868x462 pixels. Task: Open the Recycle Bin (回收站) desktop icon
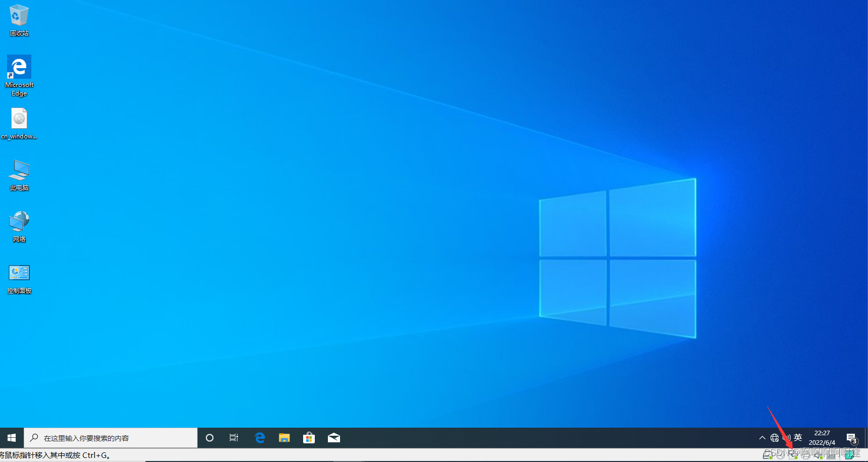point(19,20)
